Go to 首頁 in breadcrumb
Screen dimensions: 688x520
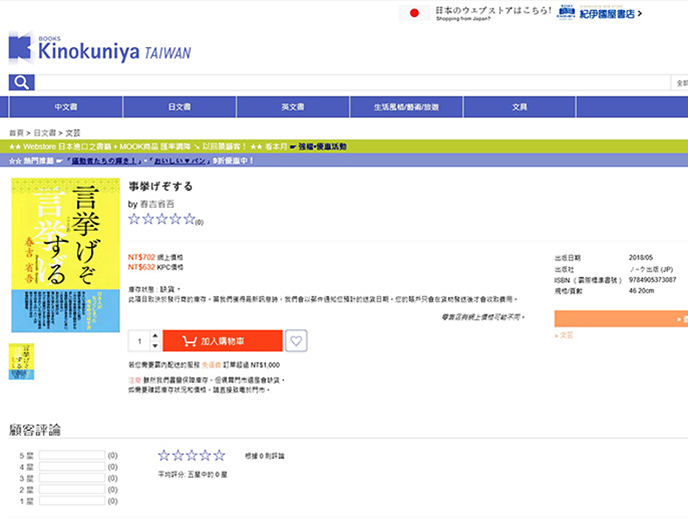click(16, 132)
